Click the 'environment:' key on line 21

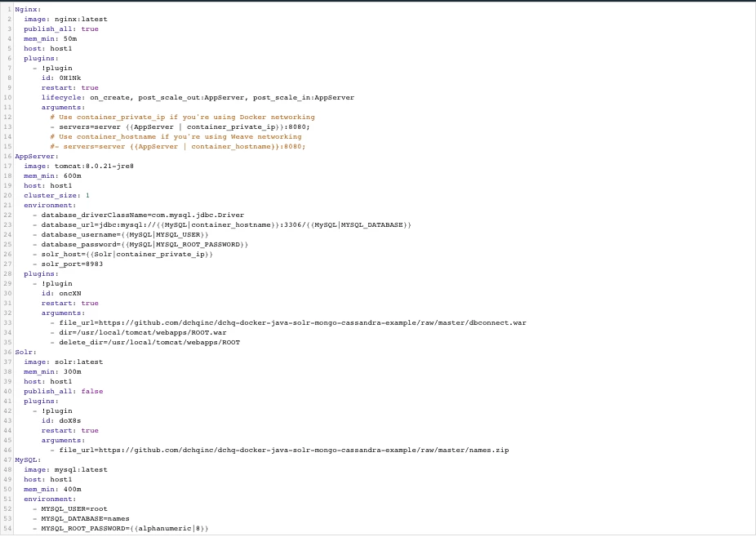(x=50, y=206)
